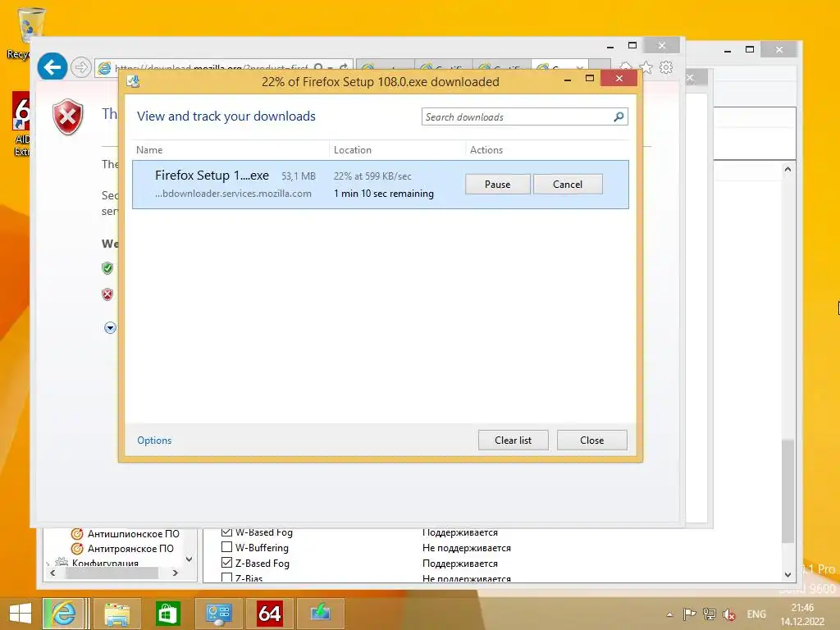Select Антитроянское ПО in AIDA64 tree
The image size is (840, 630).
[130, 549]
